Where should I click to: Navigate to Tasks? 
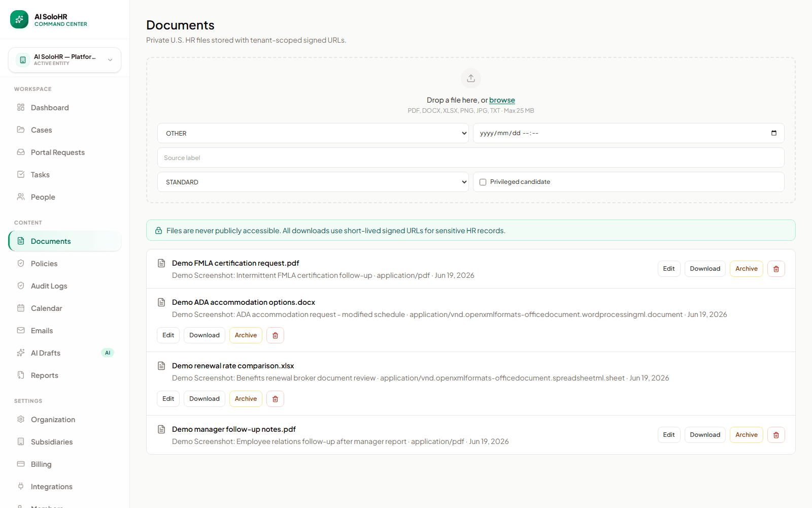pyautogui.click(x=64, y=175)
